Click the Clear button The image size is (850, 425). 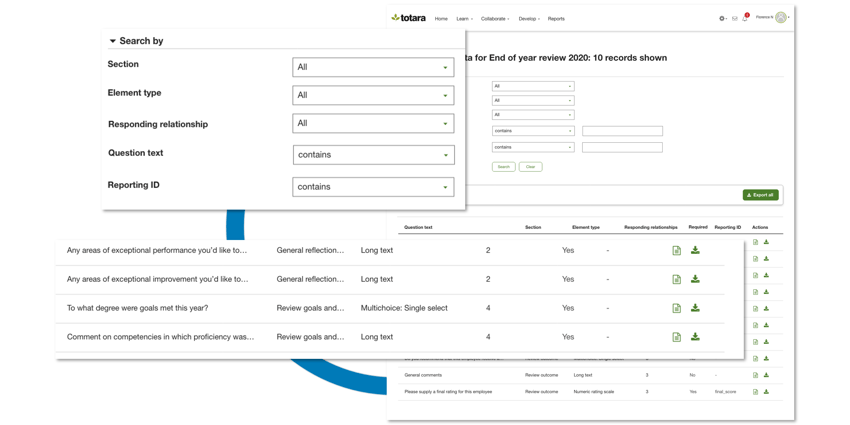(x=531, y=167)
